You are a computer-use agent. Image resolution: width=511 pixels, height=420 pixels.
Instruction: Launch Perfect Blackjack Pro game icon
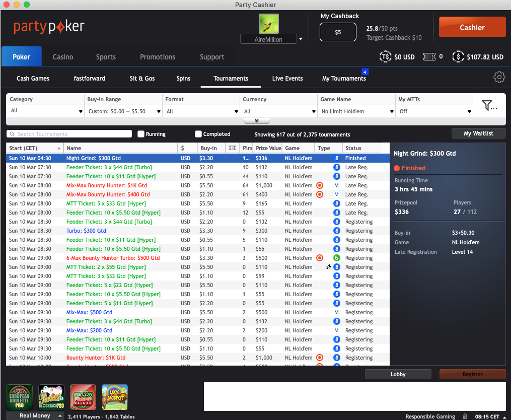(51, 397)
